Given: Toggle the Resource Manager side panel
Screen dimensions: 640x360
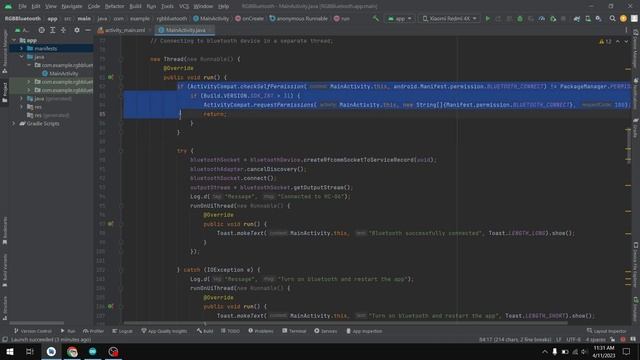Looking at the screenshot, I should point(5,51).
